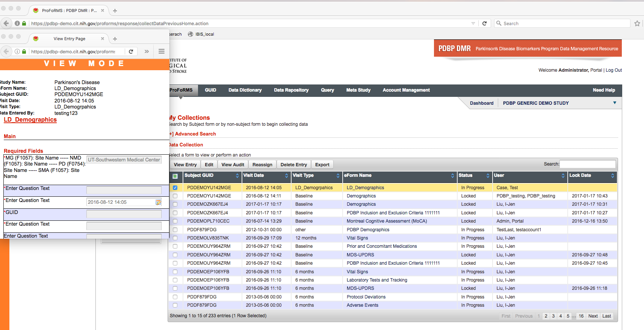644x330 pixels.
Task: Sort by Status column arrows
Action: [x=488, y=176]
